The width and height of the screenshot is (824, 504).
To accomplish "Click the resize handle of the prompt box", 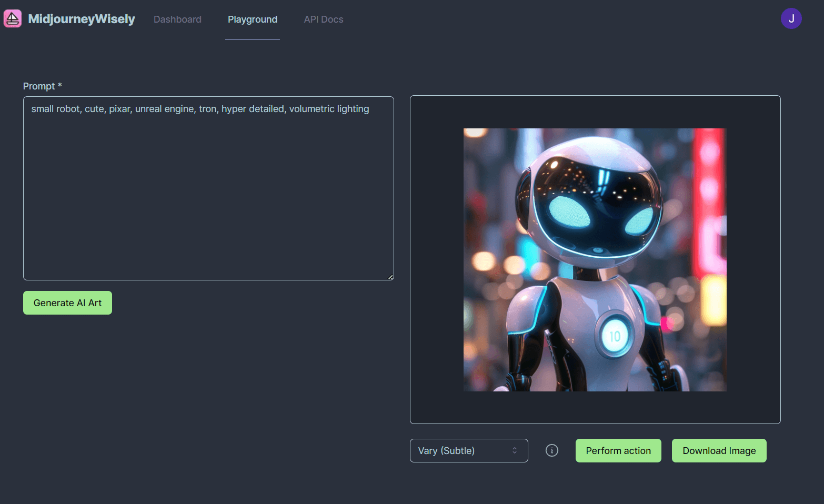I will click(390, 276).
